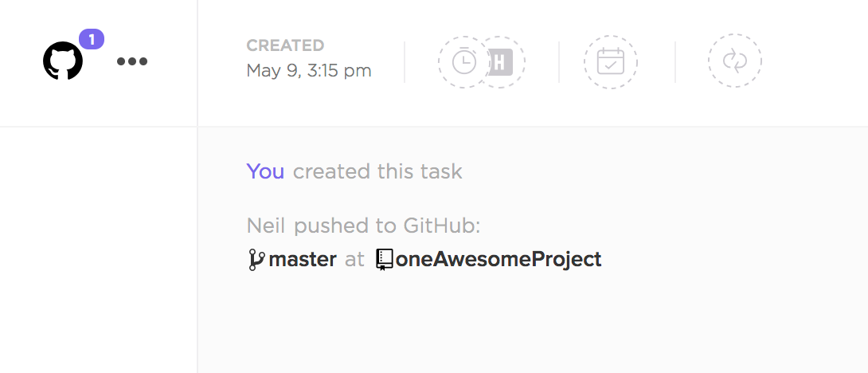Select the May 9, 3:15 pm created date

[x=309, y=71]
